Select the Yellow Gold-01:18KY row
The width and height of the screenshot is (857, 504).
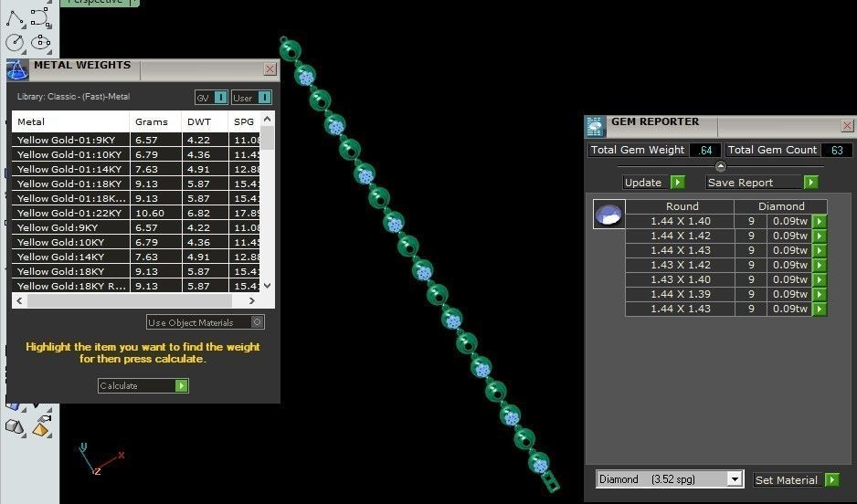[x=135, y=184]
